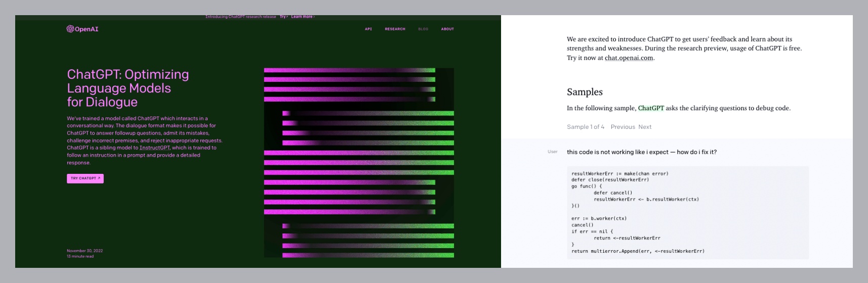
Task: Open the BLOG nav item
Action: (423, 29)
